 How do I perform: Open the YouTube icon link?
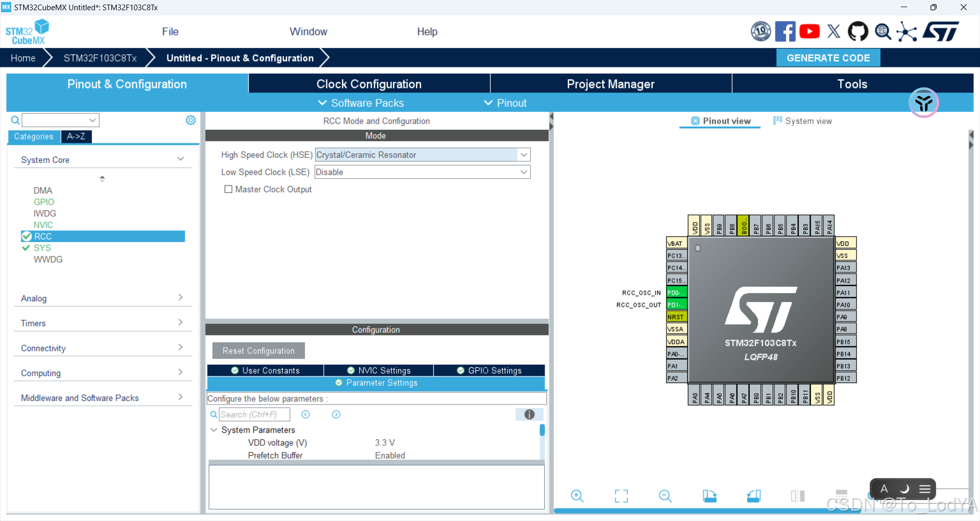(x=810, y=32)
